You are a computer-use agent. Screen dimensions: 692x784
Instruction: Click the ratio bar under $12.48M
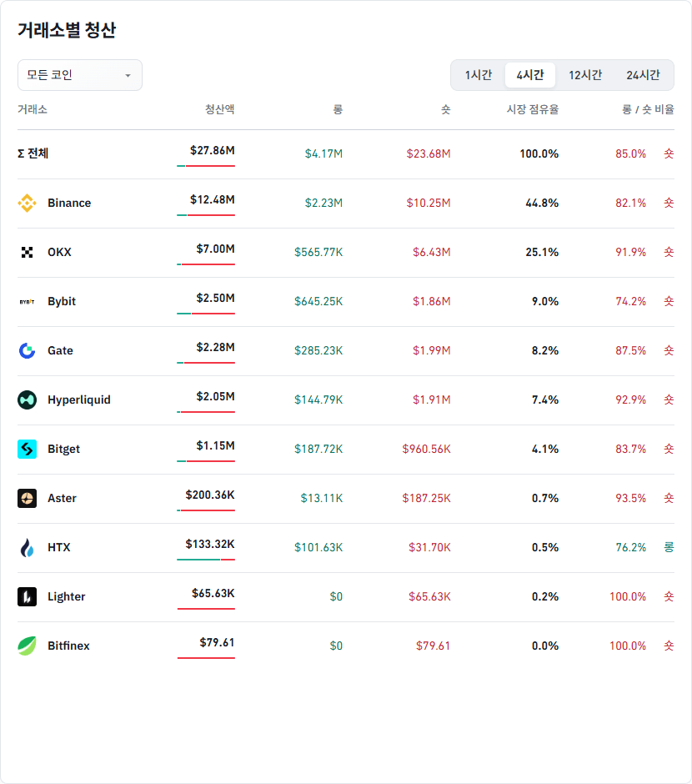[206, 215]
